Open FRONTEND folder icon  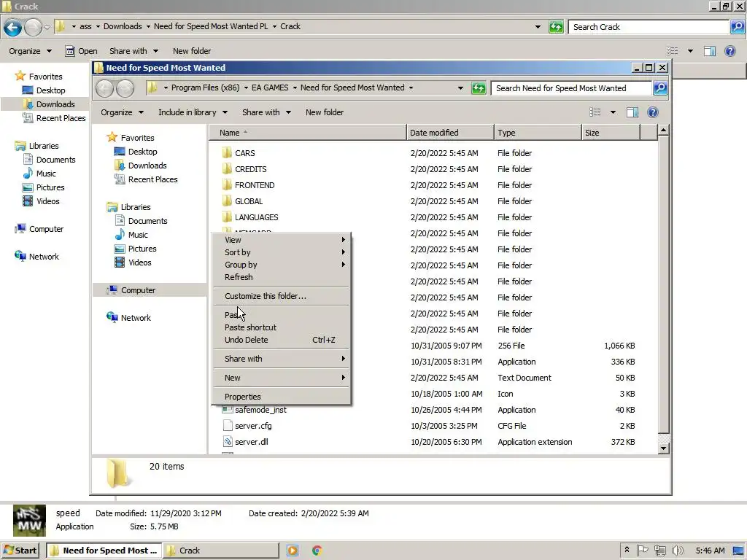coord(227,185)
